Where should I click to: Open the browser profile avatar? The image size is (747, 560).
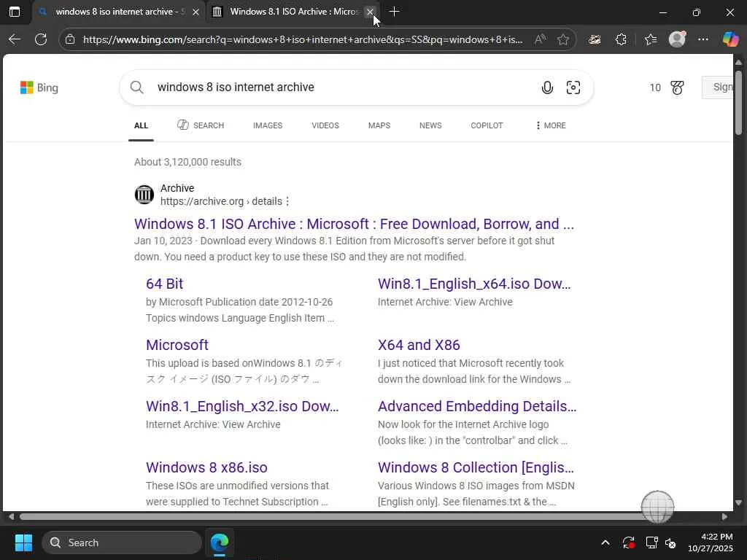[x=677, y=39]
